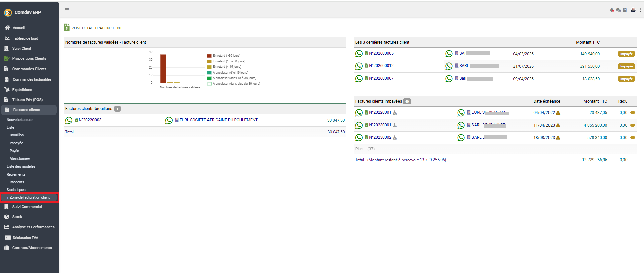Click WhatsApp icon beside the SAF customer
The image size is (644, 273).
[449, 54]
